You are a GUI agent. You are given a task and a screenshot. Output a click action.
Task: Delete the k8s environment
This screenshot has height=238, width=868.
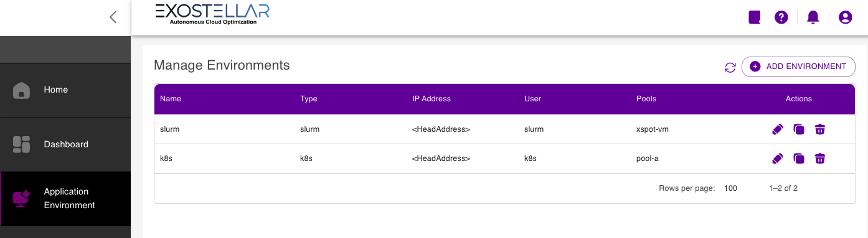click(x=820, y=158)
